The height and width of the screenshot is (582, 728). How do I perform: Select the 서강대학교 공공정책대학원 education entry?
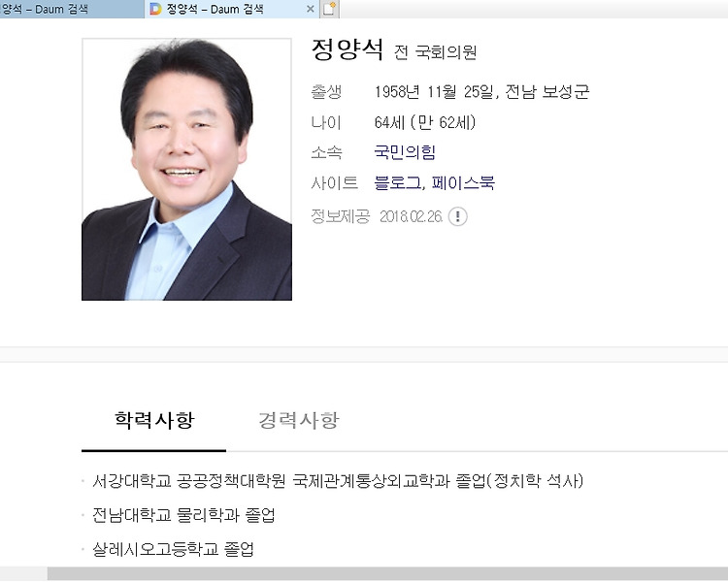coord(338,481)
